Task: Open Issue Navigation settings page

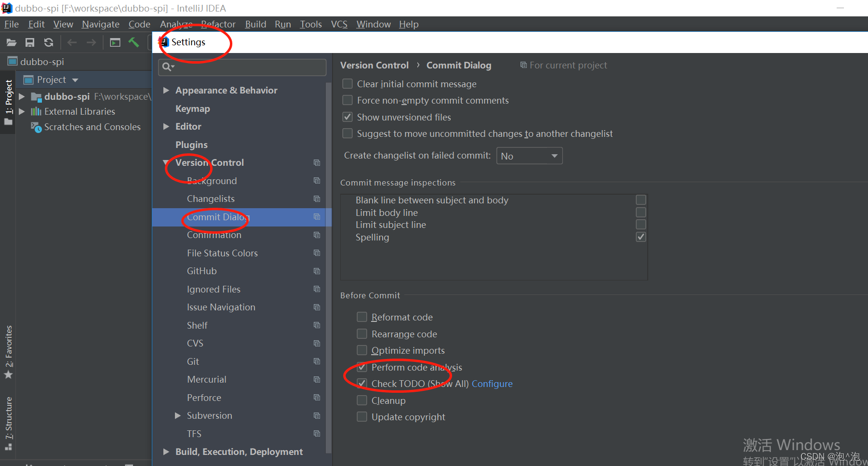Action: [x=221, y=307]
